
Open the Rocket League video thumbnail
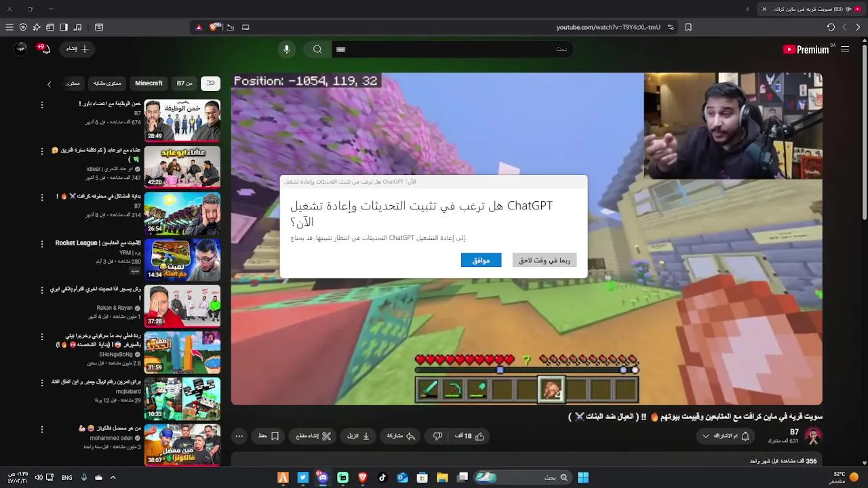[182, 259]
